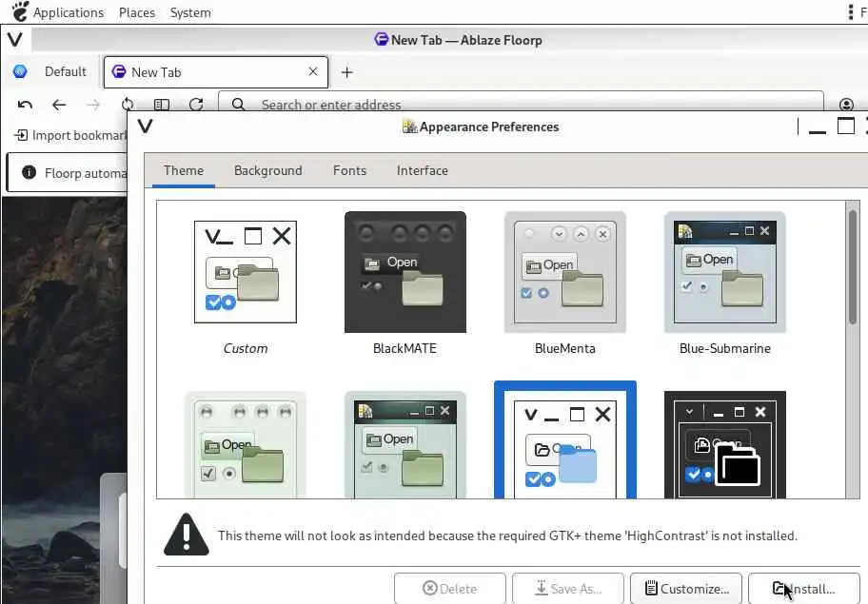Open the Places menu

click(x=137, y=12)
